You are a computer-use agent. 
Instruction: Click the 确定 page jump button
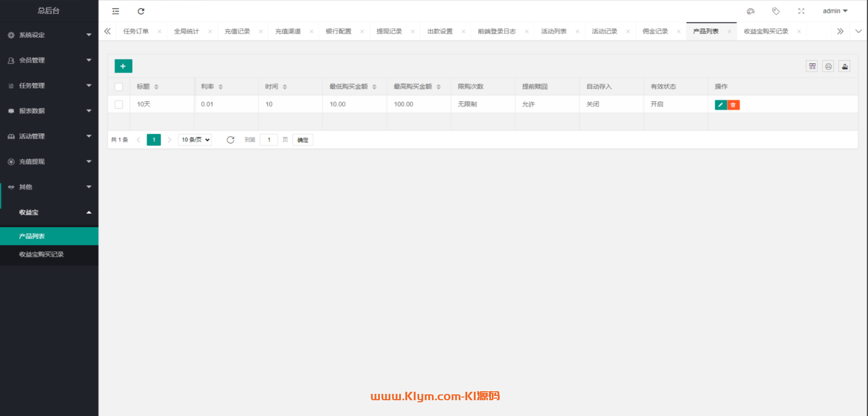click(303, 140)
